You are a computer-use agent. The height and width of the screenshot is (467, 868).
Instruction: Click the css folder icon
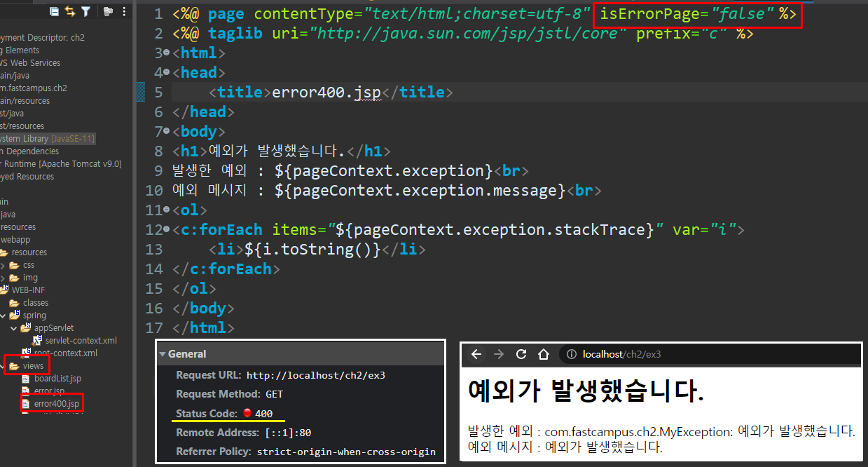pyautogui.click(x=15, y=265)
